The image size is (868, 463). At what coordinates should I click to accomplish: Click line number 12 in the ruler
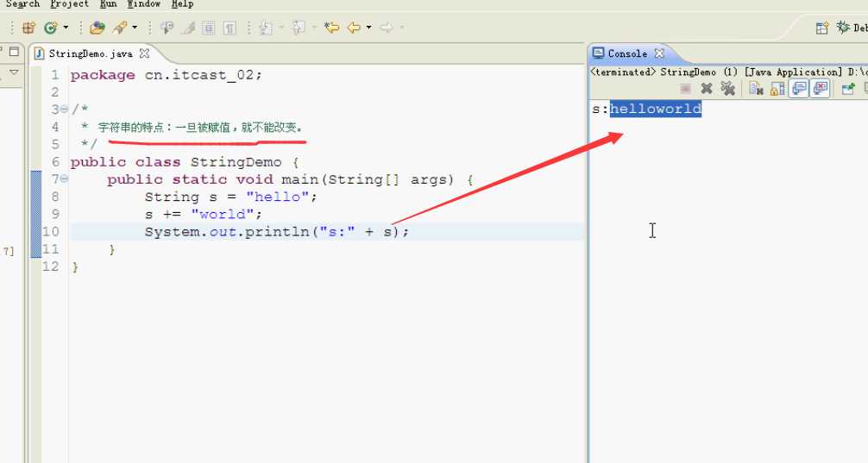(51, 266)
